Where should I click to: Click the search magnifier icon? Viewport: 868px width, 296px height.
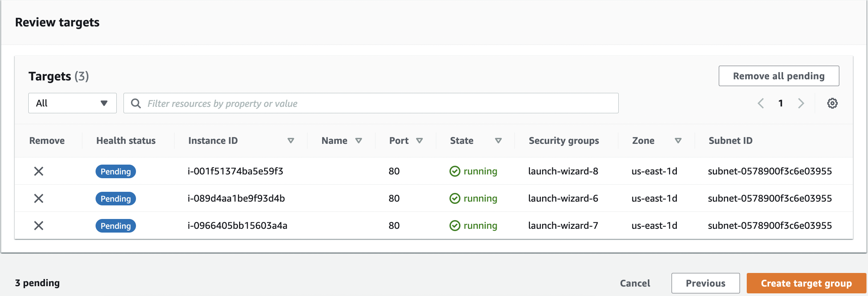[x=136, y=103]
